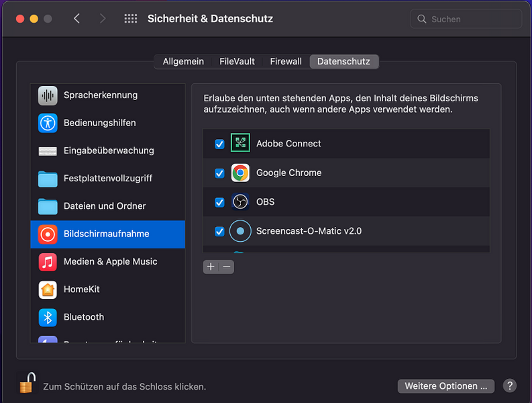Click into the Suchen search field
532x403 pixels.
(x=466, y=19)
